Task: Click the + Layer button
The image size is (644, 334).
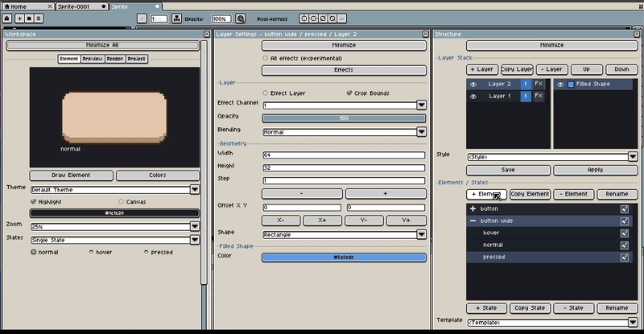Action: pyautogui.click(x=481, y=69)
